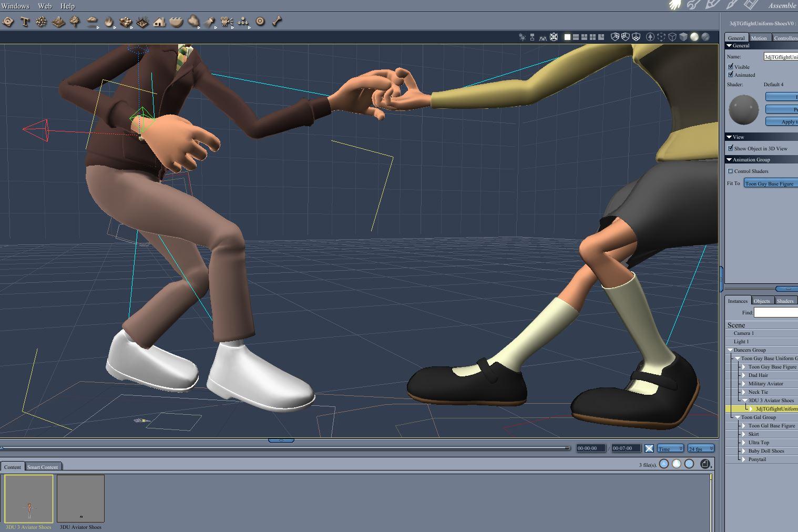Select flat shaded cube display mode
Screen dimensions: 798x532
point(683,37)
